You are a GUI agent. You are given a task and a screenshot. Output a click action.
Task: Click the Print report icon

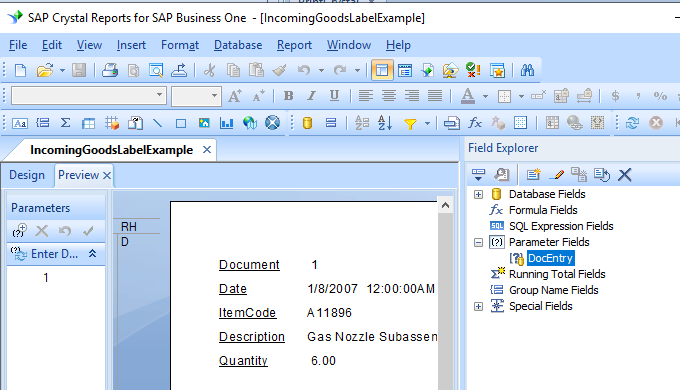(110, 70)
